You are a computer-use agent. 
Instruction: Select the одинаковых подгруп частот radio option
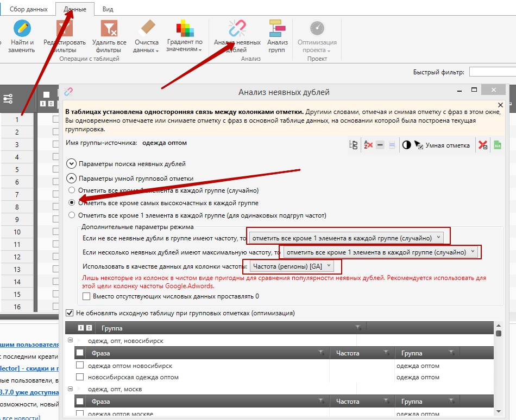71,215
